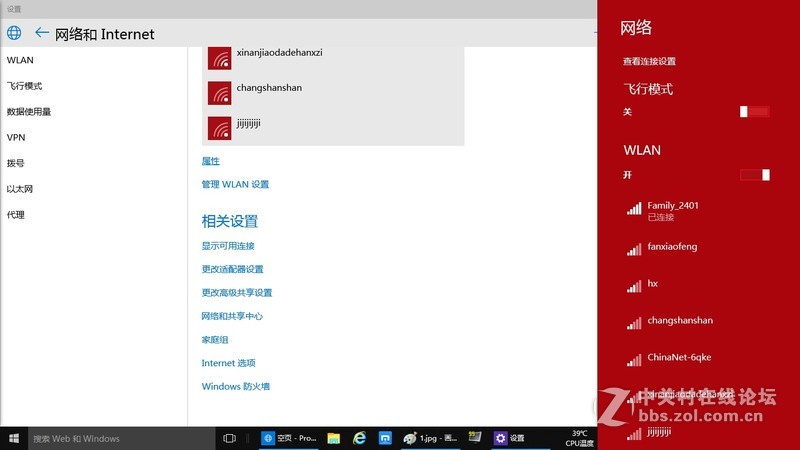Open the Maxthon browser taskbar icon
Viewport: 800px width, 450px height.
tap(385, 438)
